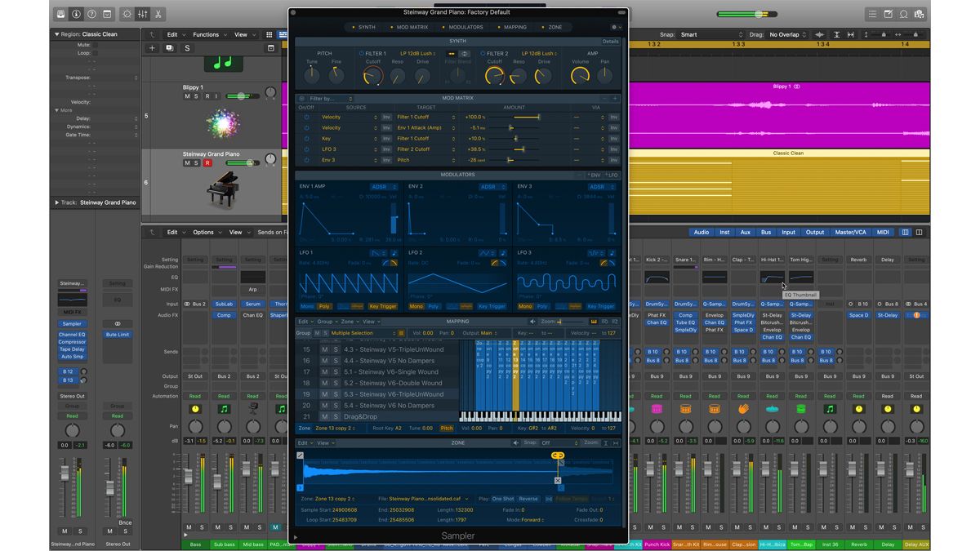The width and height of the screenshot is (980, 551).
Task: Open the Sampler settings gear menu
Action: pyautogui.click(x=616, y=27)
